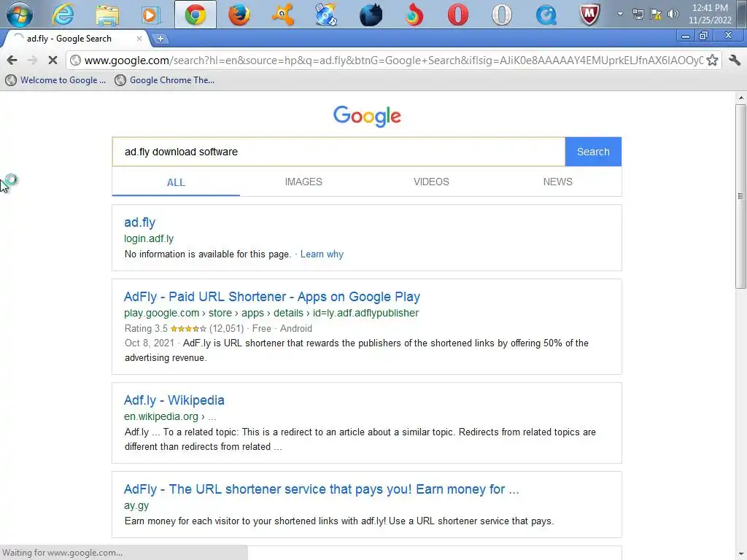The image size is (747, 560).
Task: Click the play.google.com breadcrumb URL
Action: tap(271, 313)
